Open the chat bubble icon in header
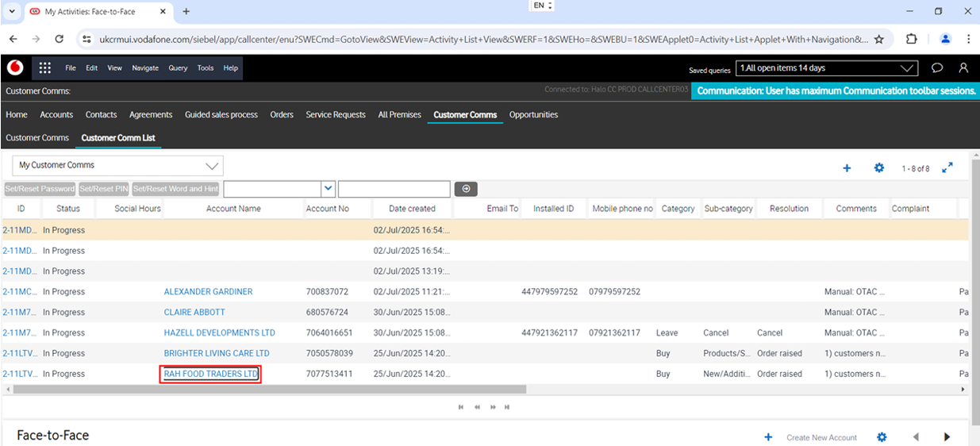The width and height of the screenshot is (980, 446). click(937, 68)
